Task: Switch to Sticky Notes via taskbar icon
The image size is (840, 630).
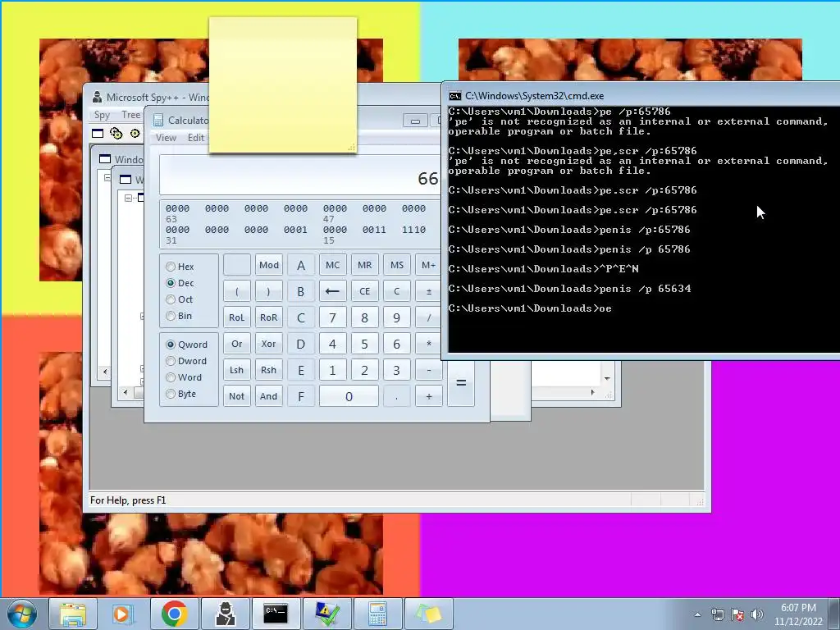Action: point(428,614)
